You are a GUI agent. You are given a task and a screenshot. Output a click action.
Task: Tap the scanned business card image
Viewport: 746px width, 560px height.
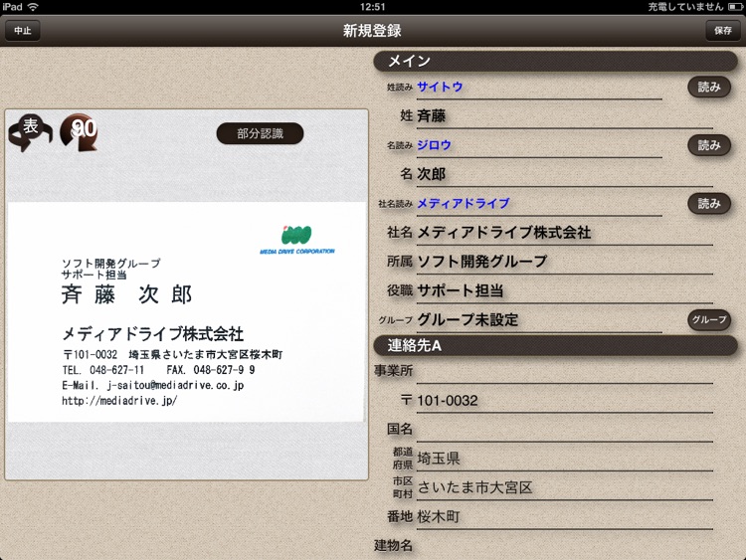point(187,312)
